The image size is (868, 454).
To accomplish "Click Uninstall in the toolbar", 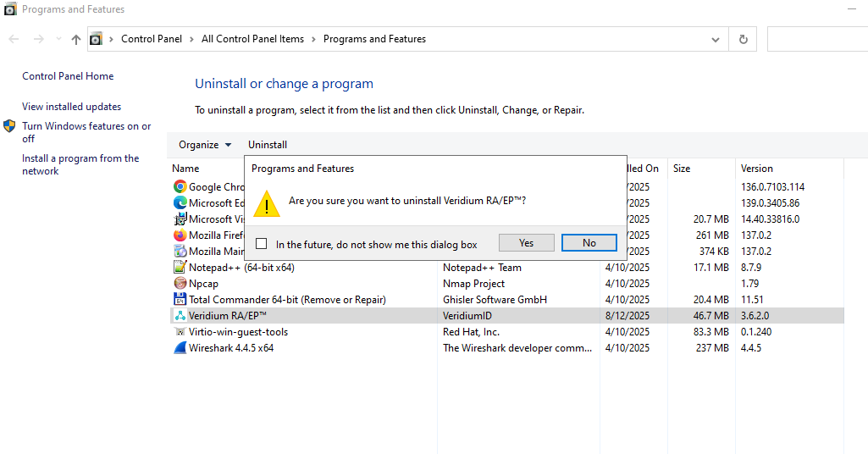I will tap(268, 145).
